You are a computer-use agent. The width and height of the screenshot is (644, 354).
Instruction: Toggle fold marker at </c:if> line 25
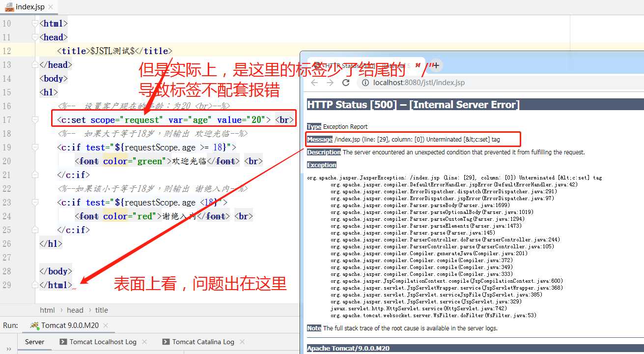coord(34,230)
